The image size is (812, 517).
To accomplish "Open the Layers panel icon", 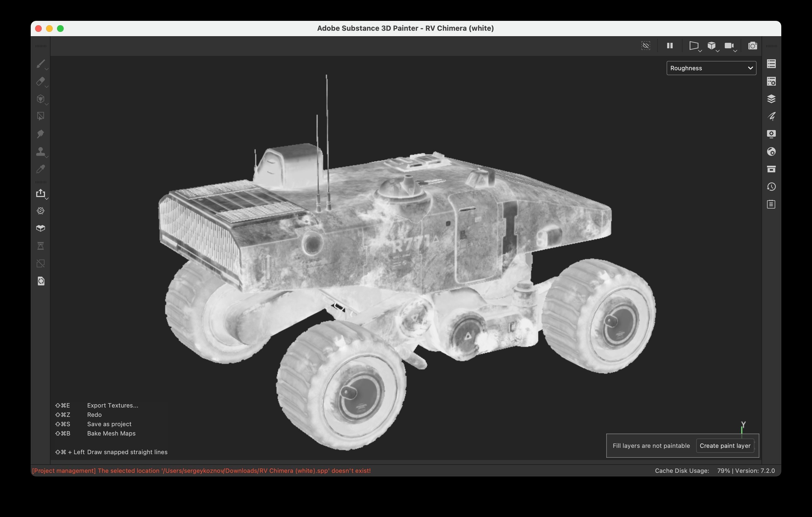I will (771, 99).
